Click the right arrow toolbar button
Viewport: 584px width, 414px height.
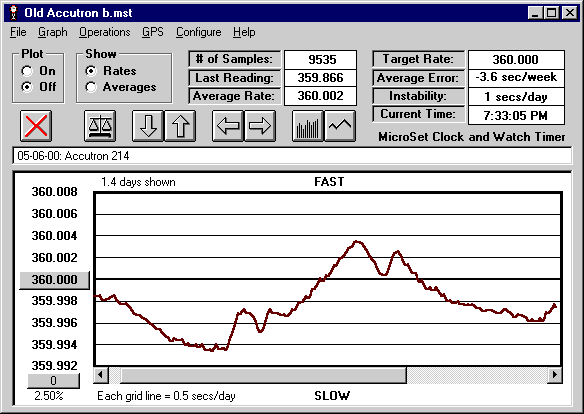(260, 126)
